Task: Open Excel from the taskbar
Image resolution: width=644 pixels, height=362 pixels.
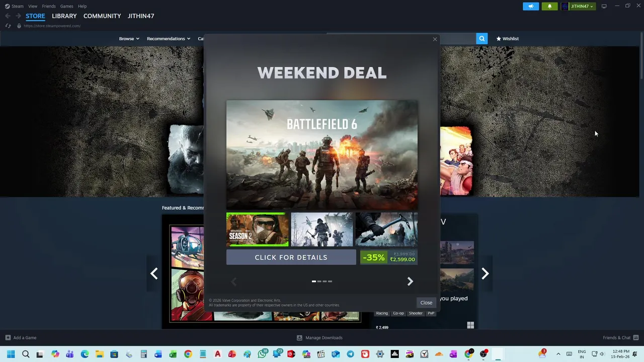Action: tap(173, 354)
